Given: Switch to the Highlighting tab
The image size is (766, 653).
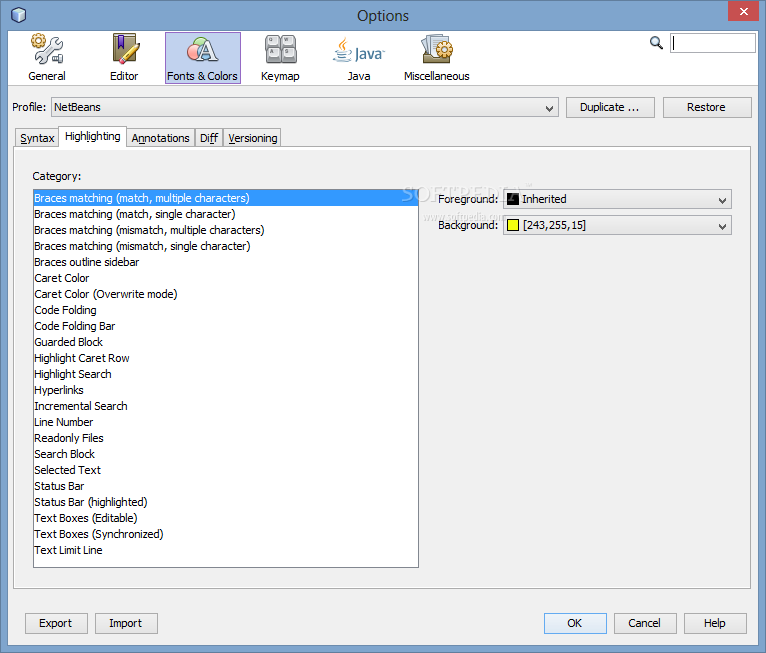Looking at the screenshot, I should 93,136.
